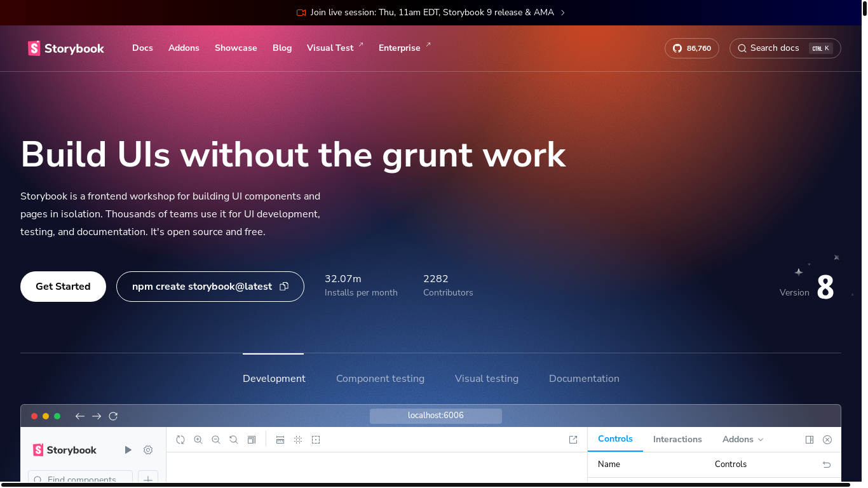Toggle the measure ruler icon

point(280,440)
